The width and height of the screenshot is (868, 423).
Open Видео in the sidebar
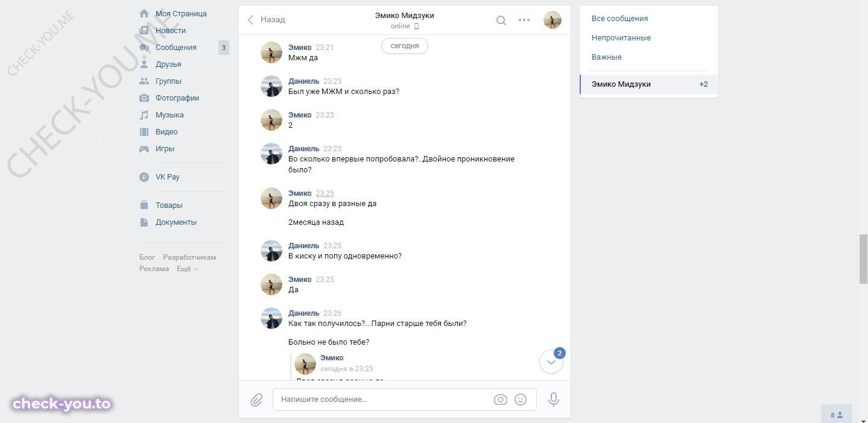[x=166, y=131]
